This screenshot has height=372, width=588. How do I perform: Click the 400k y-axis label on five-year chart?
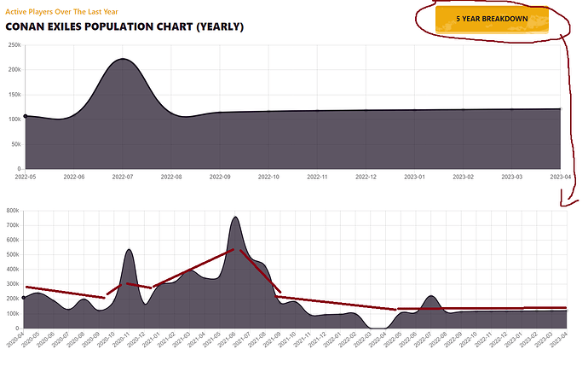(13, 269)
